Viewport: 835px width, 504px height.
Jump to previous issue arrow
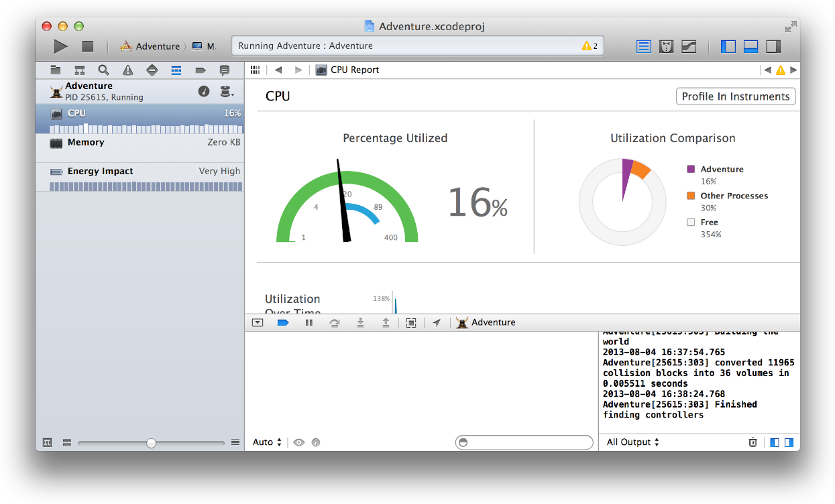[767, 70]
